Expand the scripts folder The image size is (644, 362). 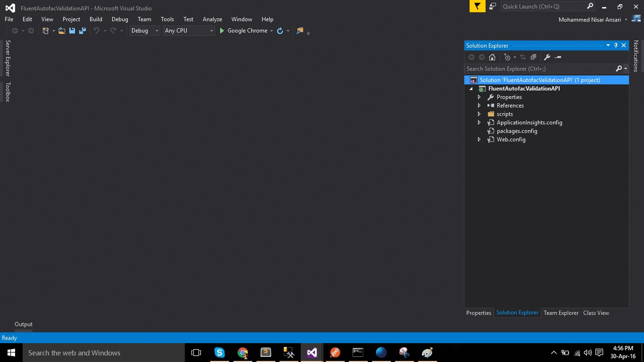pos(479,114)
